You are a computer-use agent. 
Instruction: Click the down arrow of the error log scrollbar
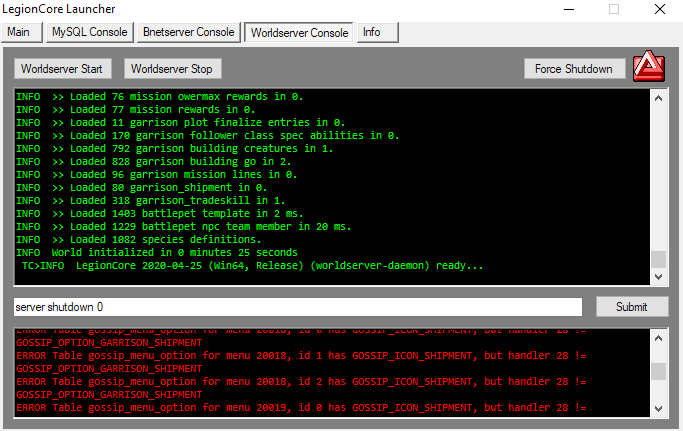[659, 409]
